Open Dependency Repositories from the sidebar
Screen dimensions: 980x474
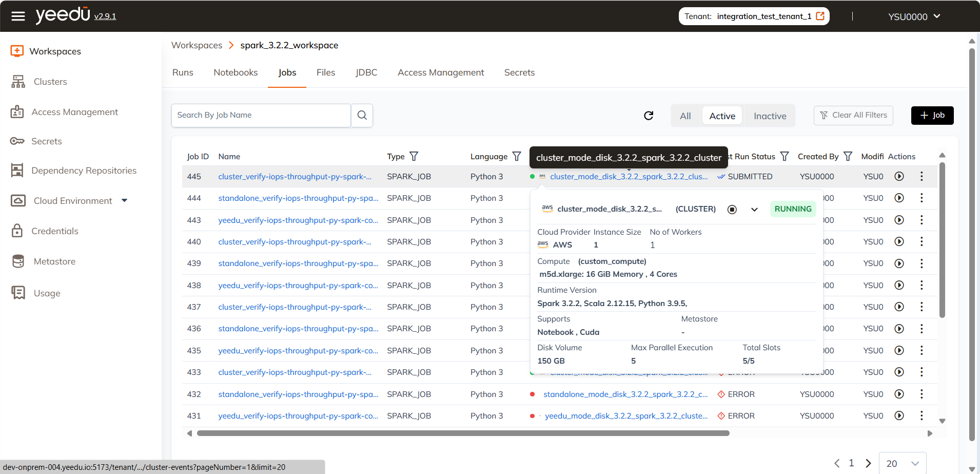pos(84,170)
